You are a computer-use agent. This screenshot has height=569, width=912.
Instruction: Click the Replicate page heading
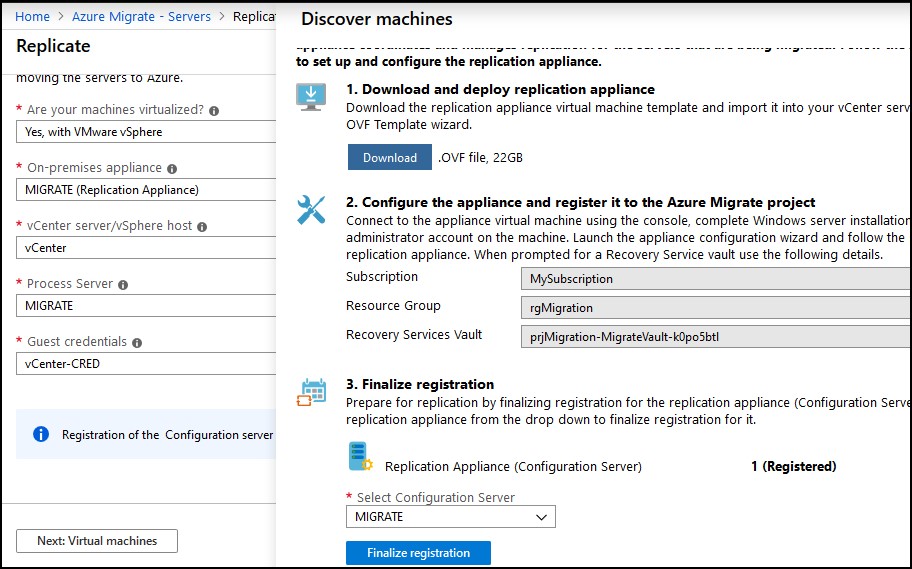tap(54, 45)
